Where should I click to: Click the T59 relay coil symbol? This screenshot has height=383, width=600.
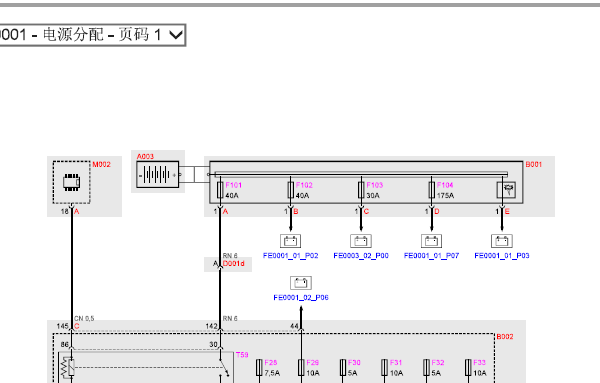(x=69, y=368)
